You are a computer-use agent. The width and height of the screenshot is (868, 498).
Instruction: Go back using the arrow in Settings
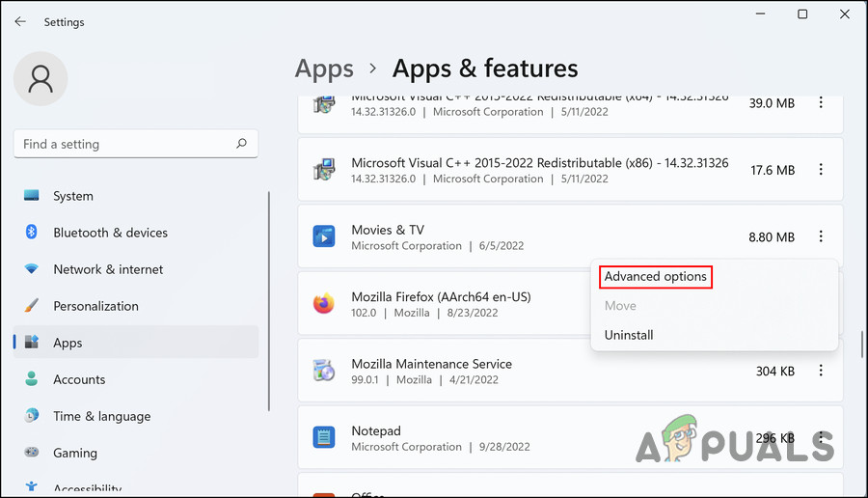(x=20, y=21)
